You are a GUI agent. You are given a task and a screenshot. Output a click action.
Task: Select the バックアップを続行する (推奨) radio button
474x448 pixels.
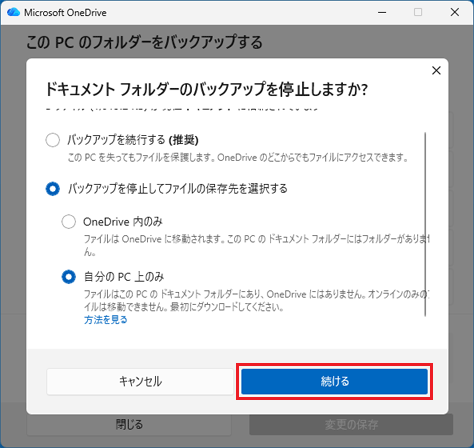tap(53, 140)
